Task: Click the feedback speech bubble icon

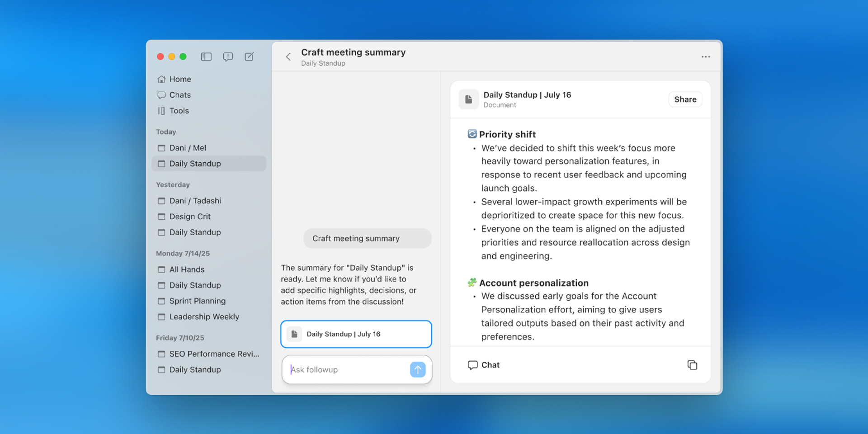Action: click(x=228, y=57)
